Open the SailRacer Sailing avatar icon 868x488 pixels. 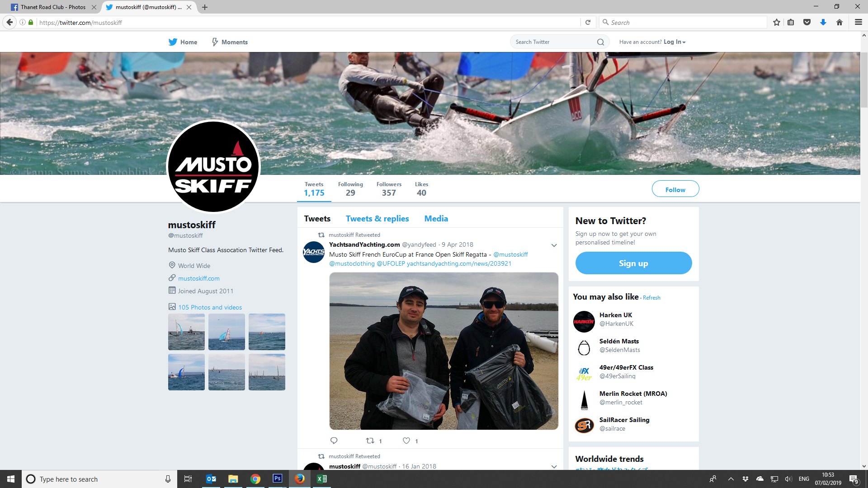tap(584, 426)
